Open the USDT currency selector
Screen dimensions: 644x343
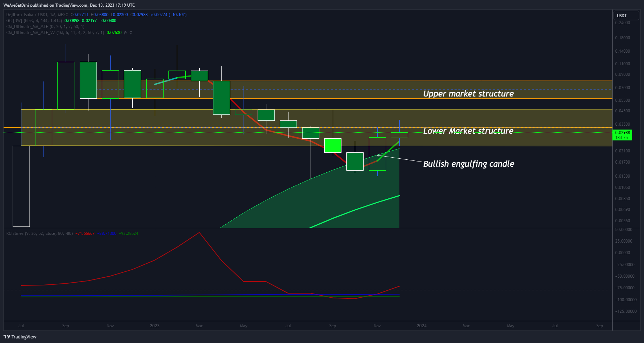626,15
